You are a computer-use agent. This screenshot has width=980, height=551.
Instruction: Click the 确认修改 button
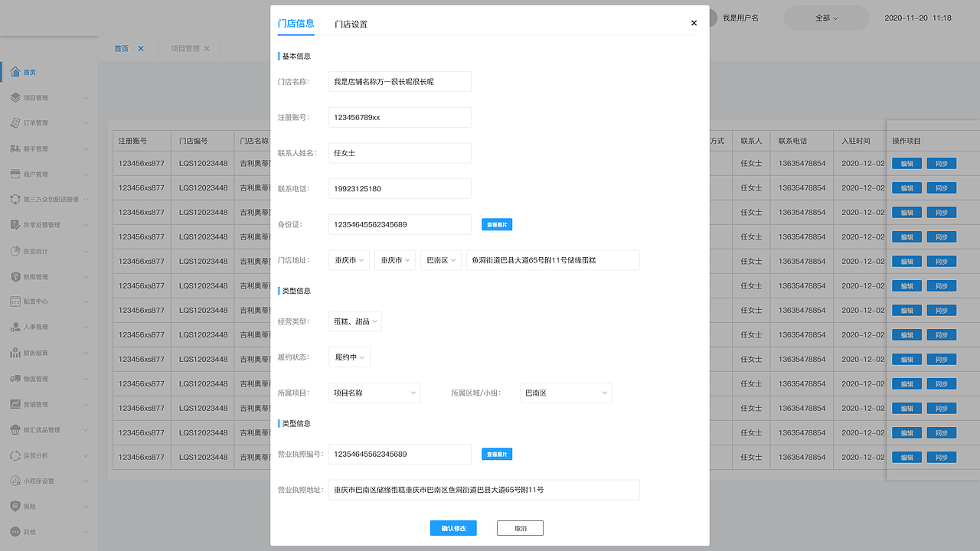click(x=453, y=528)
